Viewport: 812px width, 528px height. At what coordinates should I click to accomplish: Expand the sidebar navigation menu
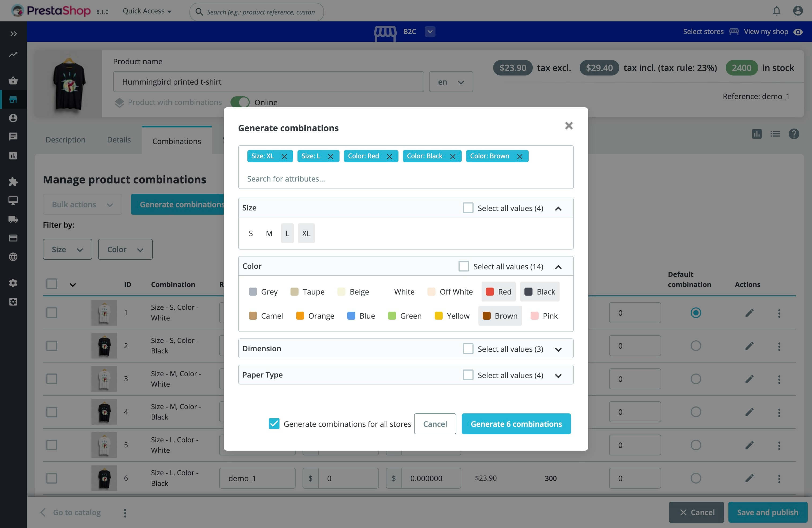point(13,33)
